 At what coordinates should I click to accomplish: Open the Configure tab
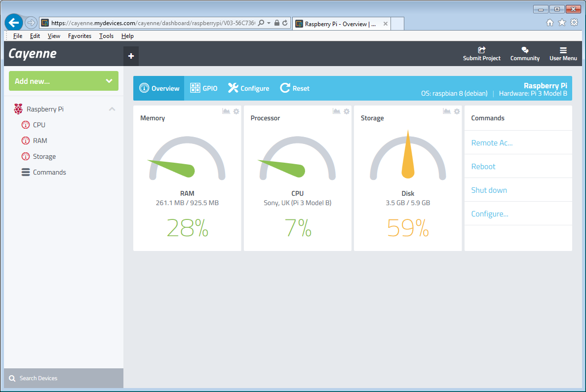point(248,88)
